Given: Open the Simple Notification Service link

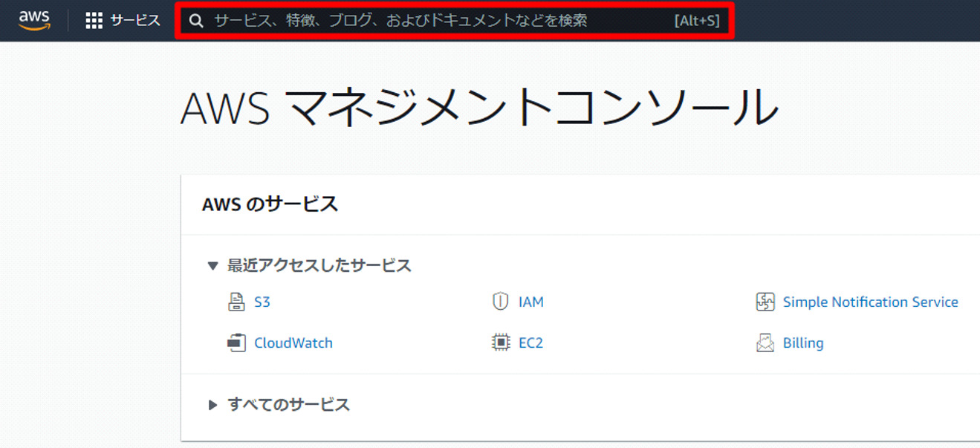Looking at the screenshot, I should (x=870, y=302).
